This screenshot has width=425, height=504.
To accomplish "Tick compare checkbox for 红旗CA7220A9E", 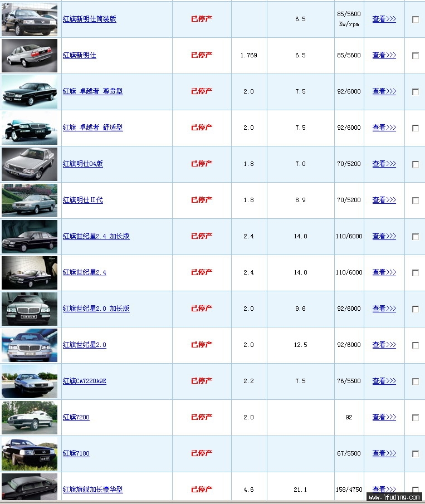I will (x=416, y=381).
